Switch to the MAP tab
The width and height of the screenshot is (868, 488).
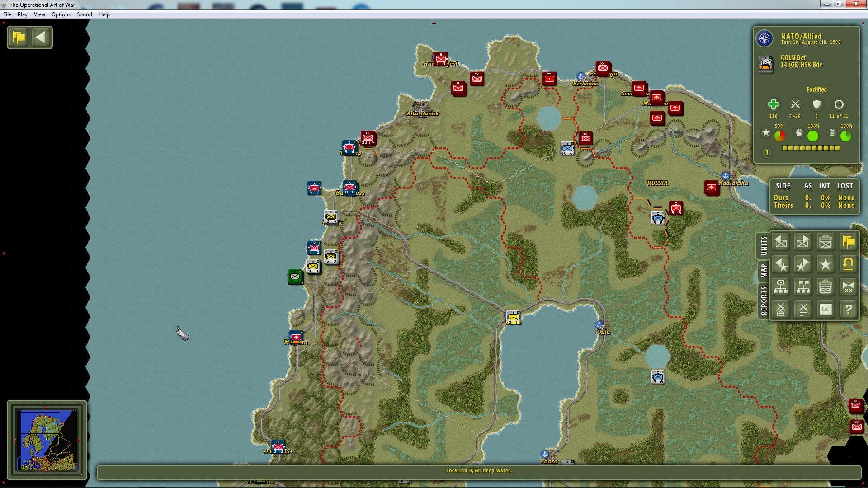[x=764, y=271]
